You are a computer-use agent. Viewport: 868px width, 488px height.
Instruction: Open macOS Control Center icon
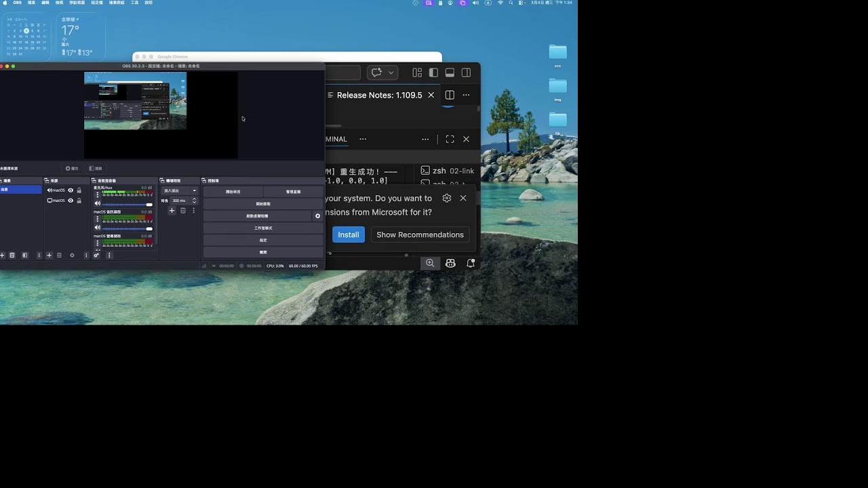[521, 3]
